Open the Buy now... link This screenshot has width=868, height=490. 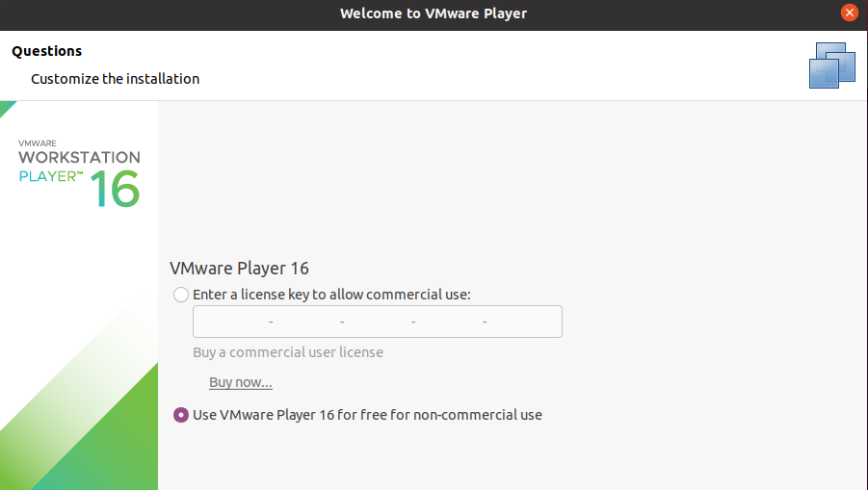pyautogui.click(x=240, y=382)
